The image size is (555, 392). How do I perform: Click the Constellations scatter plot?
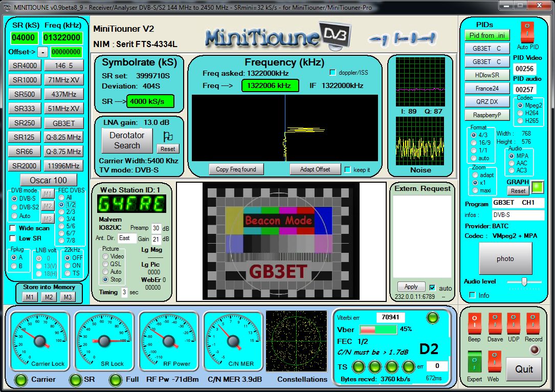[297, 341]
